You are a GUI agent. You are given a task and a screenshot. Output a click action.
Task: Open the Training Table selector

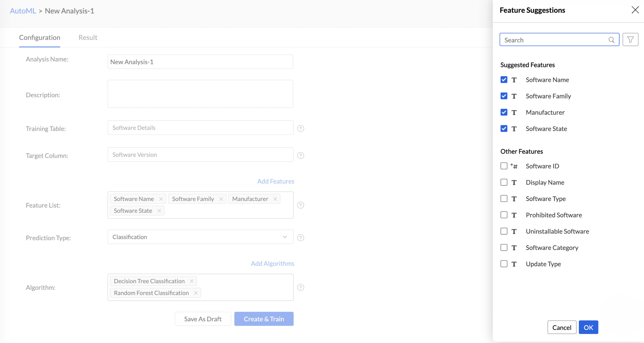click(200, 128)
